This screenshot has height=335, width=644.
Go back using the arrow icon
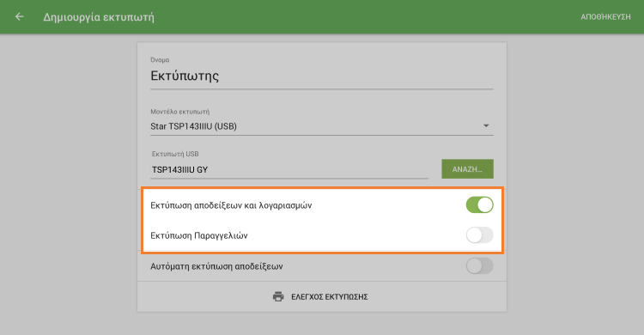[19, 17]
